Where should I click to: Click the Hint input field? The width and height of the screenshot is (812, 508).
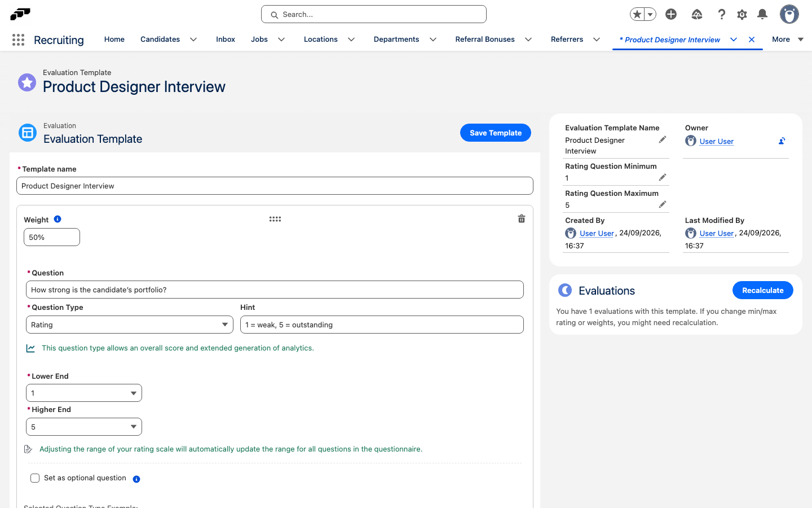[x=382, y=325]
